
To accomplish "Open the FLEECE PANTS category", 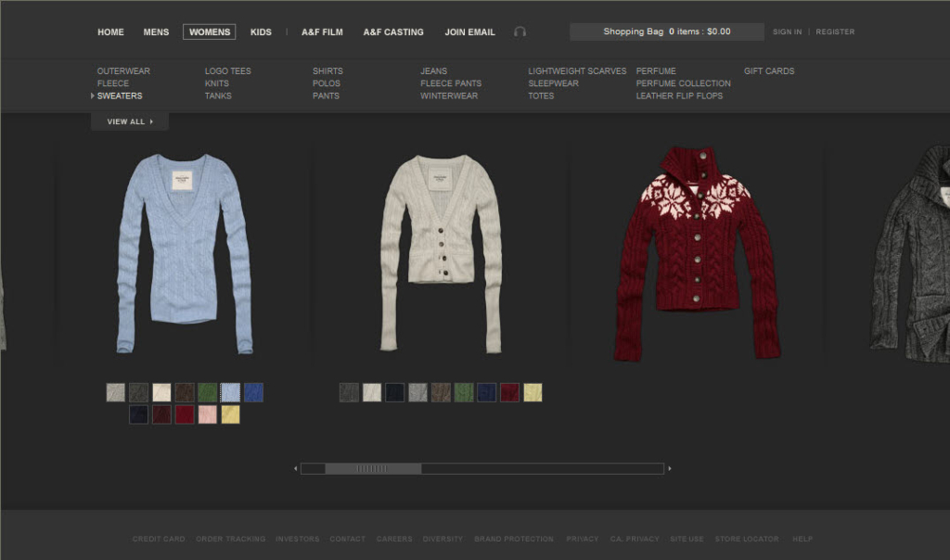I will (x=451, y=83).
